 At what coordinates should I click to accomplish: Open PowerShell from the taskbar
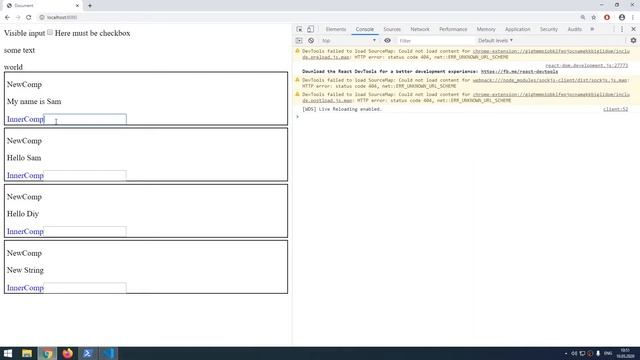87,353
